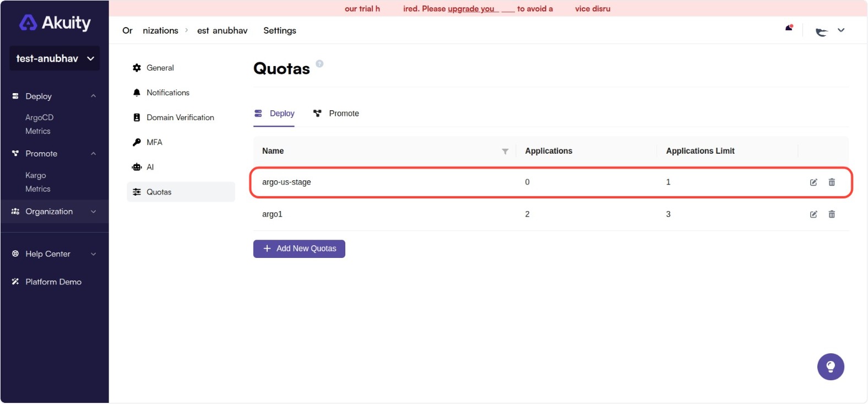Click the Organization people icon
The width and height of the screenshot is (868, 404).
click(15, 211)
